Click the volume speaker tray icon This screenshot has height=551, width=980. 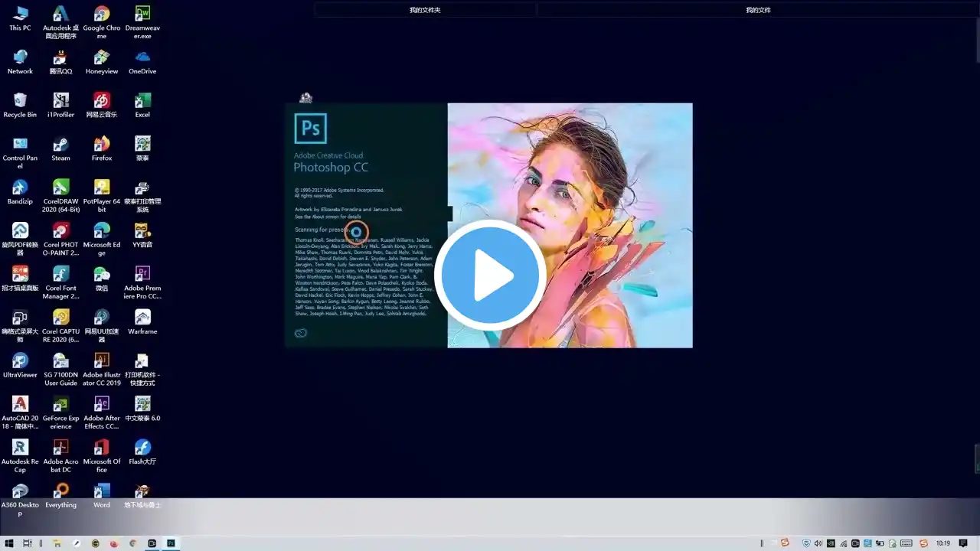819,543
